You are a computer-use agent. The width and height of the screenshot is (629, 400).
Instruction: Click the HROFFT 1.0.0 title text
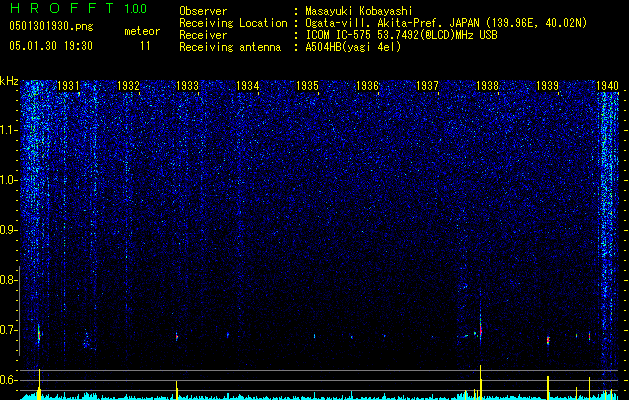point(79,8)
